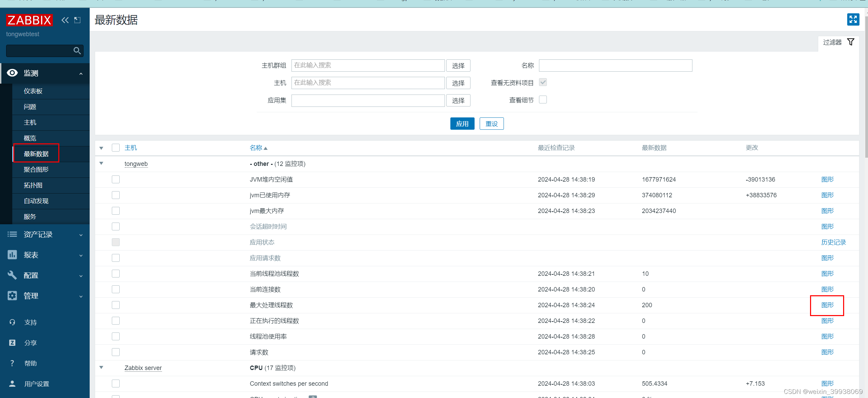Expand the 报表 menu section
Viewport: 868px width, 398px height.
point(81,255)
